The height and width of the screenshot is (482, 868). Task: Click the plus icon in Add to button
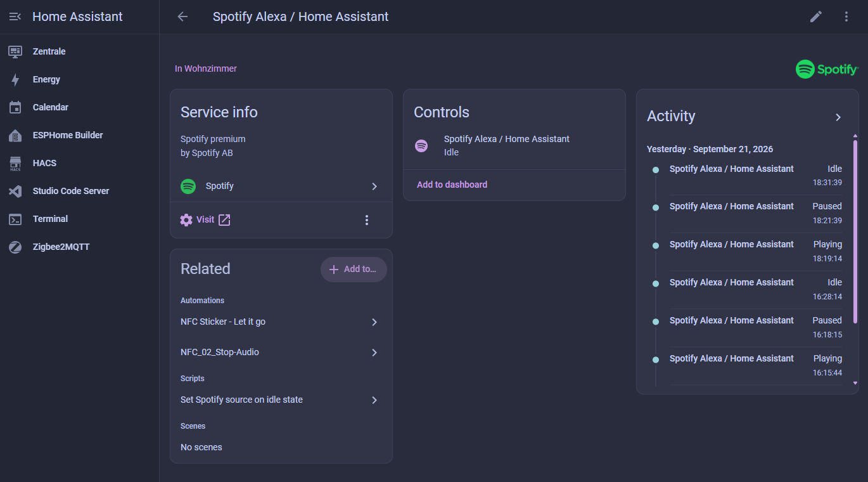point(334,270)
